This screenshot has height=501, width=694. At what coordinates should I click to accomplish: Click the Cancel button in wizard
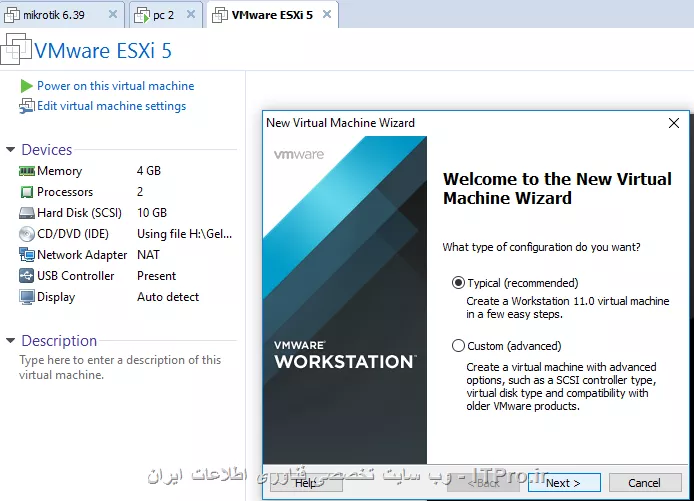point(645,483)
